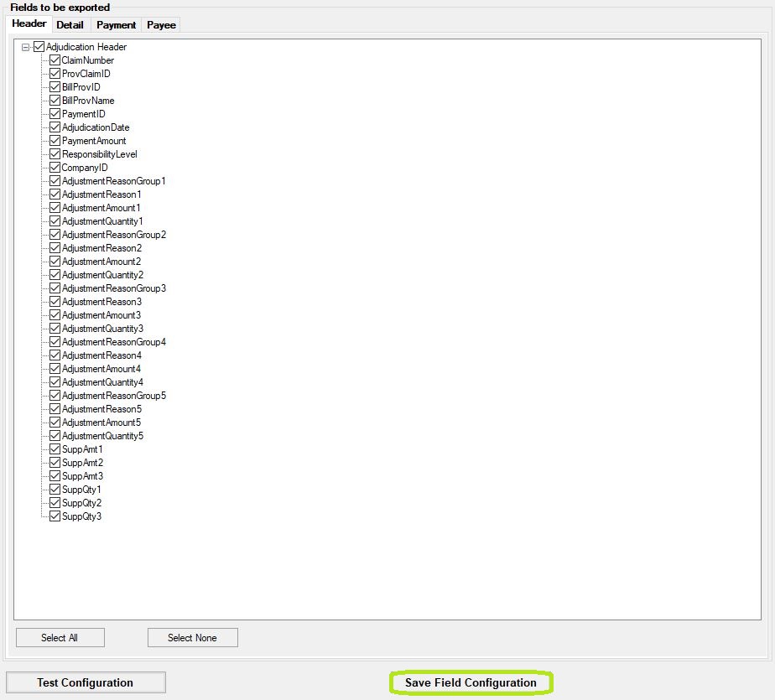This screenshot has height=700, width=775.
Task: Toggle AdjustmentReason1 checkbox
Action: coord(55,194)
